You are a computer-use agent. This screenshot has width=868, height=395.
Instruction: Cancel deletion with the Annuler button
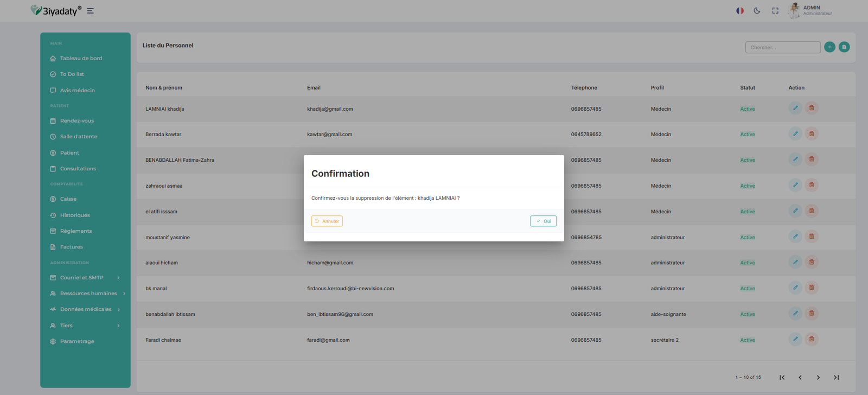327,221
